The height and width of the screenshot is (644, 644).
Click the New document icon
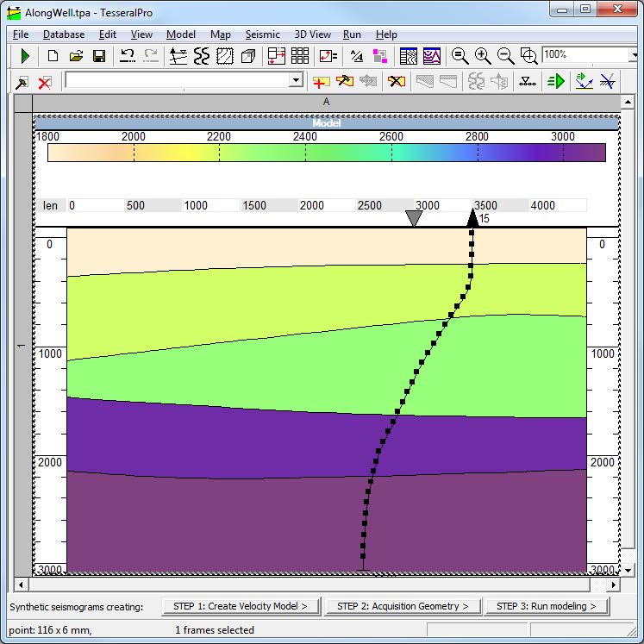pyautogui.click(x=53, y=56)
